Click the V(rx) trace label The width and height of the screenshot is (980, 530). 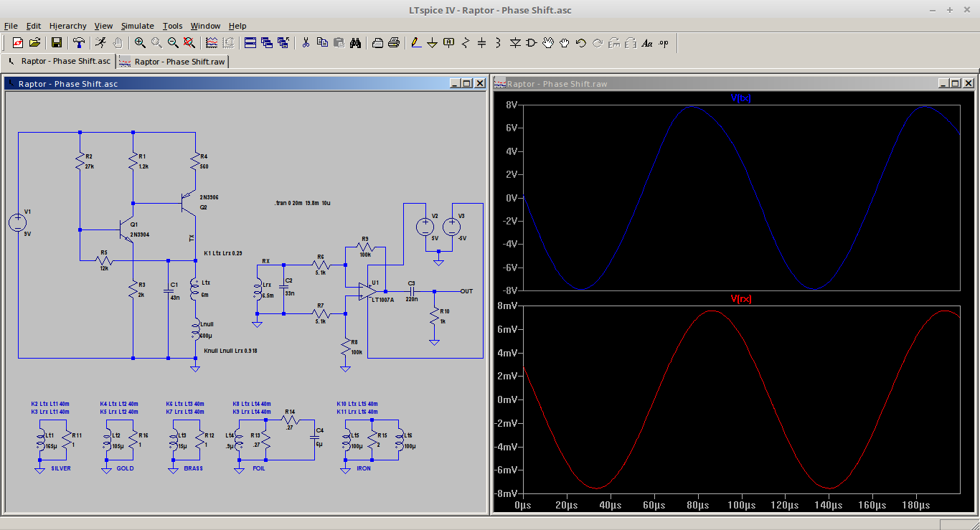740,299
